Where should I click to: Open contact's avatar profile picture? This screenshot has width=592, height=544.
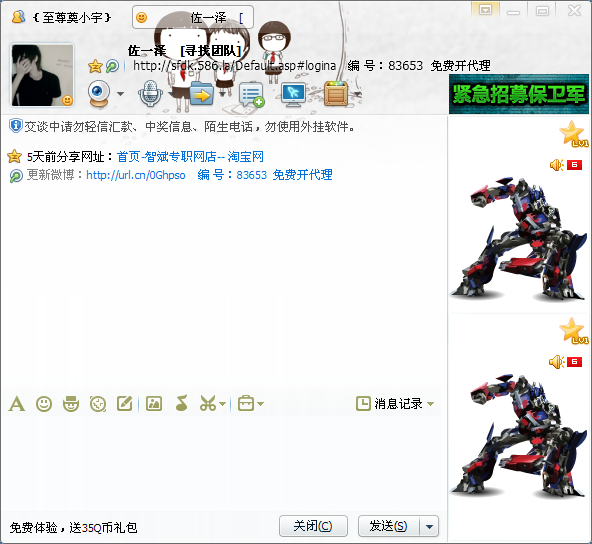(x=42, y=75)
